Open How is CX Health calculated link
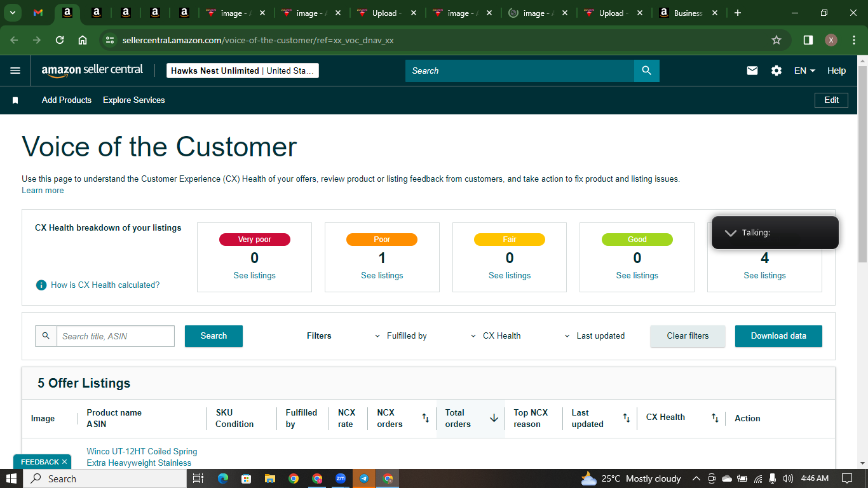 105,285
